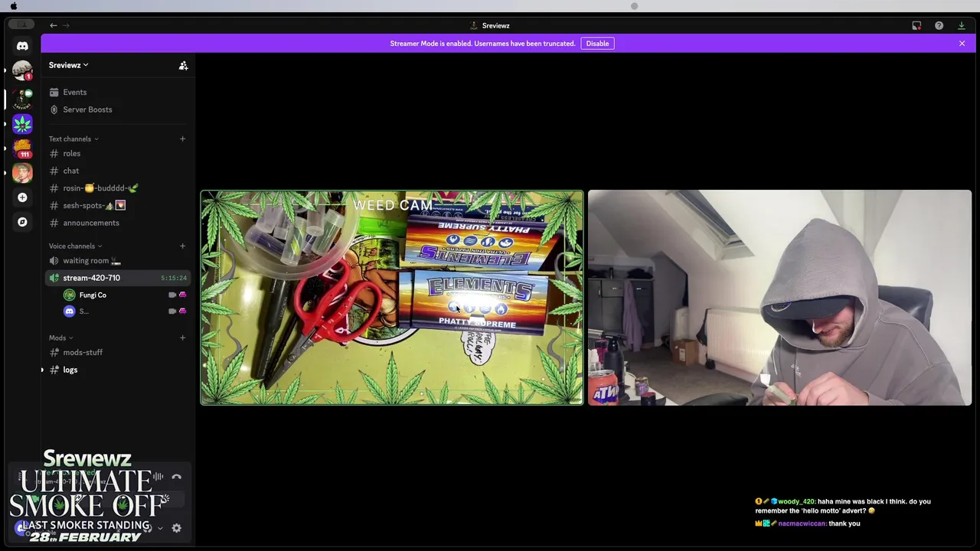This screenshot has width=980, height=551.
Task: Click Disable in Streamer Mode banner
Action: (597, 44)
